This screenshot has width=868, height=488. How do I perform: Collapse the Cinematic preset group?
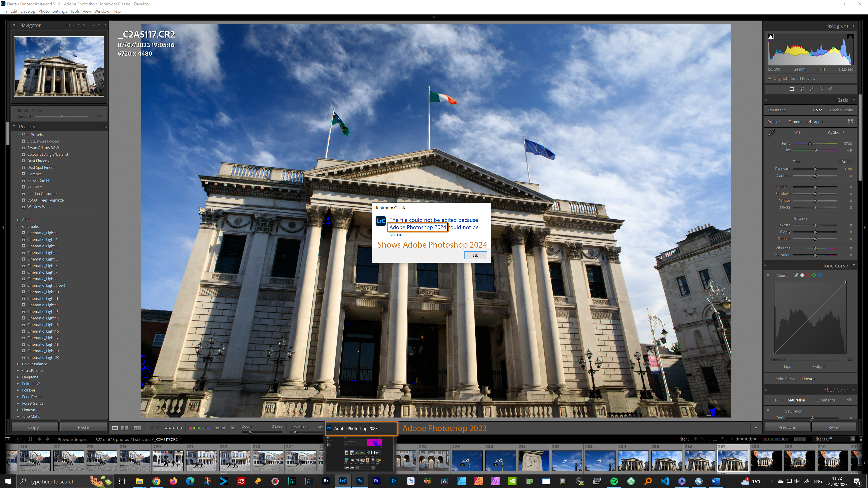tap(18, 226)
